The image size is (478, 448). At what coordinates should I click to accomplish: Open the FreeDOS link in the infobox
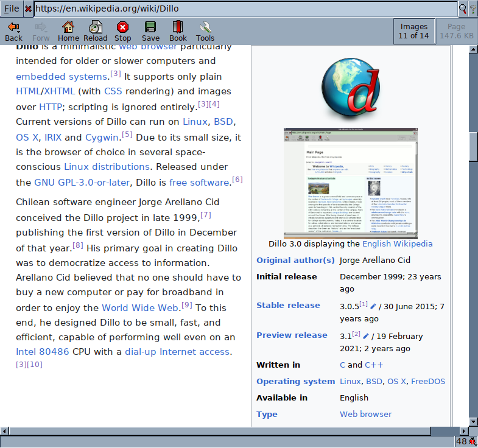pos(428,382)
